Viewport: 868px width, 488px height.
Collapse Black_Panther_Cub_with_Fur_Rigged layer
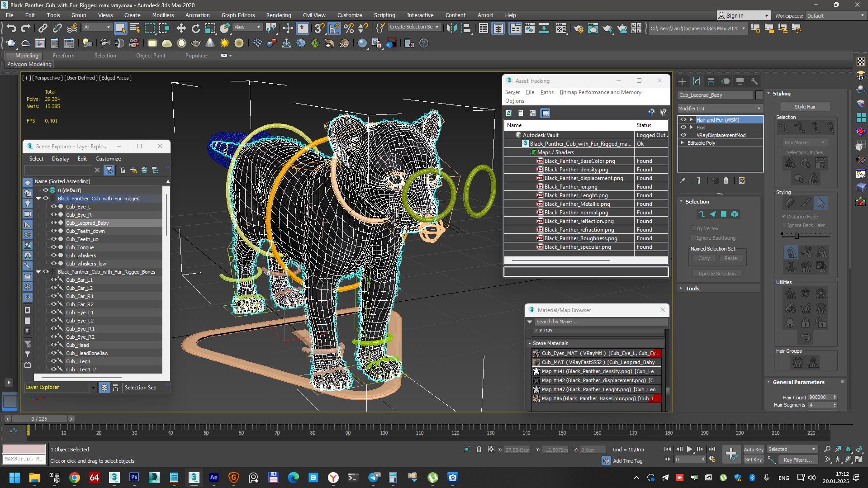[x=38, y=199]
